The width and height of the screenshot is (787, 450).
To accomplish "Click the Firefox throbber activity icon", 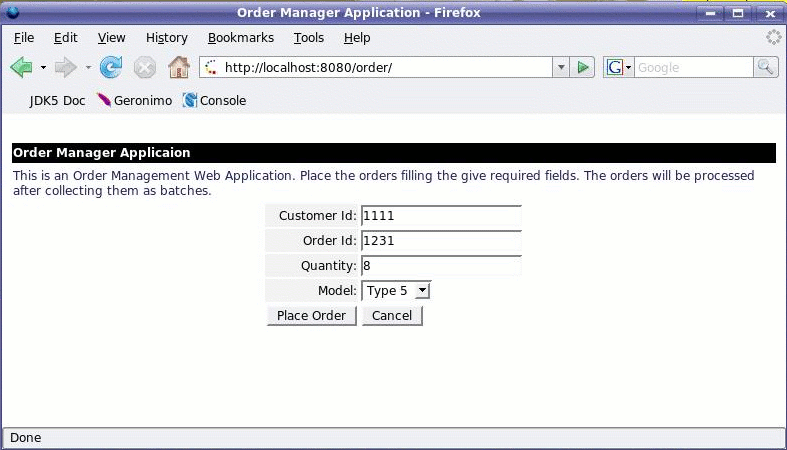I will pyautogui.click(x=773, y=37).
